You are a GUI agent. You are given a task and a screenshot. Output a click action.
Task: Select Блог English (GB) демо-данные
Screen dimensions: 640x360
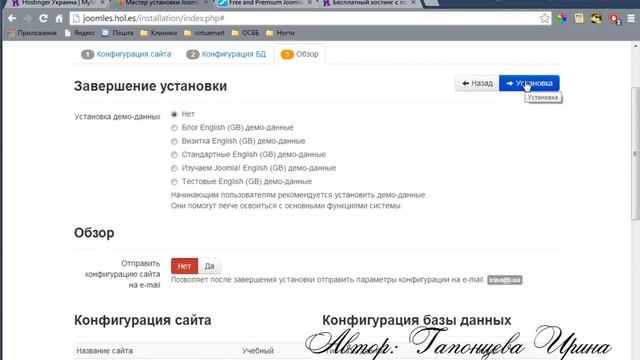pyautogui.click(x=174, y=128)
